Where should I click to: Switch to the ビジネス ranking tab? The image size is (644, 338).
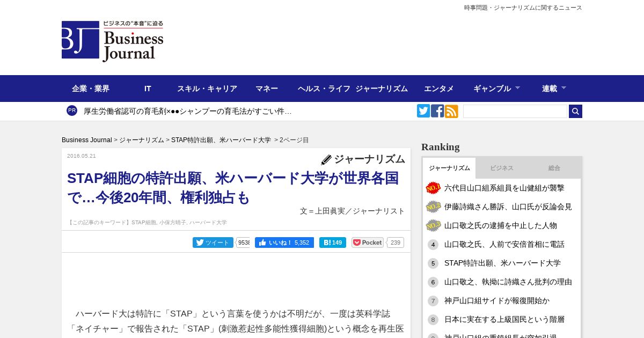(502, 168)
